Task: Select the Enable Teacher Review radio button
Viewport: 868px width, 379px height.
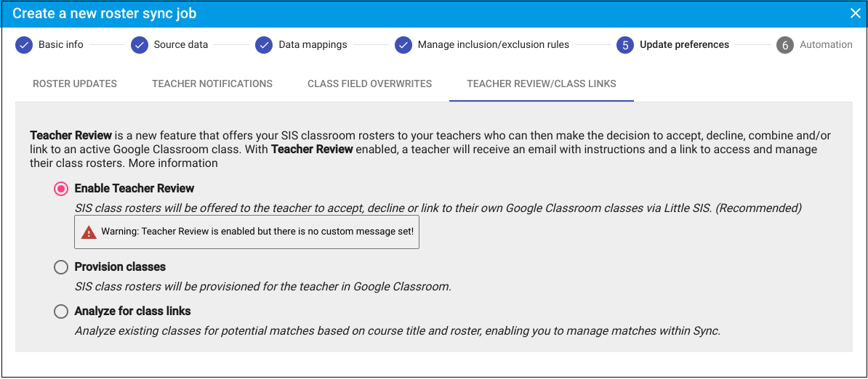Action: coord(61,188)
